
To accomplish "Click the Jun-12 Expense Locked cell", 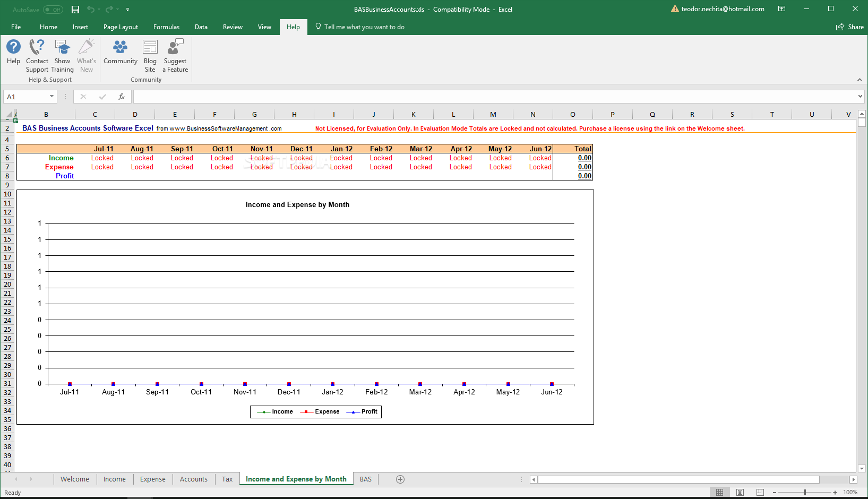I will click(533, 167).
